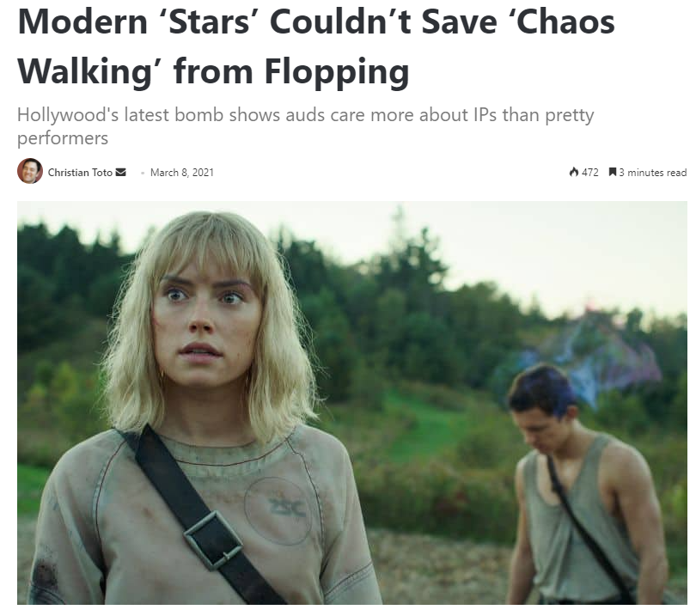Click the 472 view count
Screen dimensions: 696x616
coord(590,172)
